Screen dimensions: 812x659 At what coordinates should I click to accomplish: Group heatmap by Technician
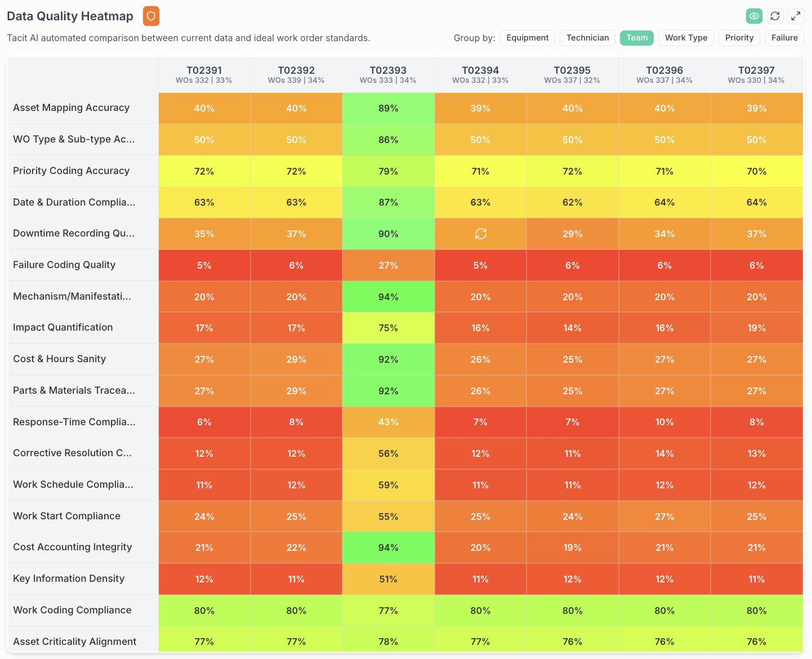[587, 38]
